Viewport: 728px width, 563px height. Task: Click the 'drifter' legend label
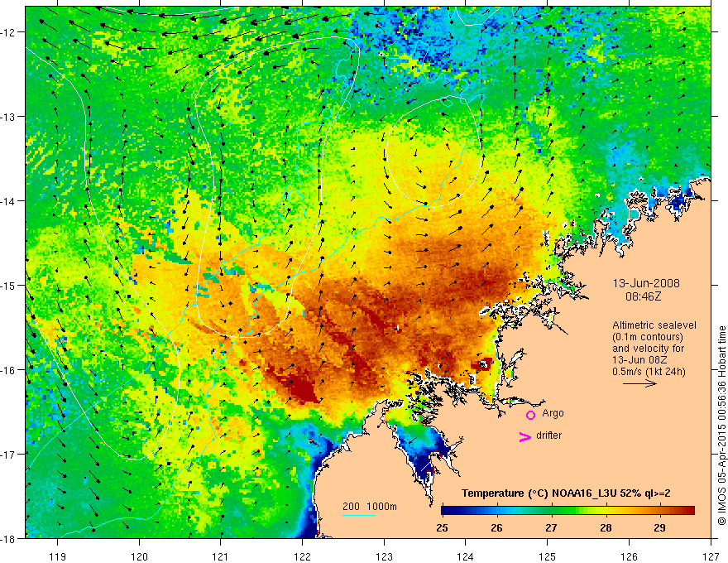[548, 435]
